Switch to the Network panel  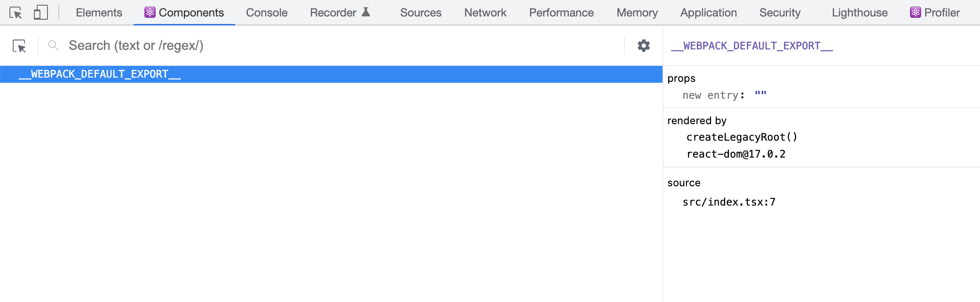485,13
